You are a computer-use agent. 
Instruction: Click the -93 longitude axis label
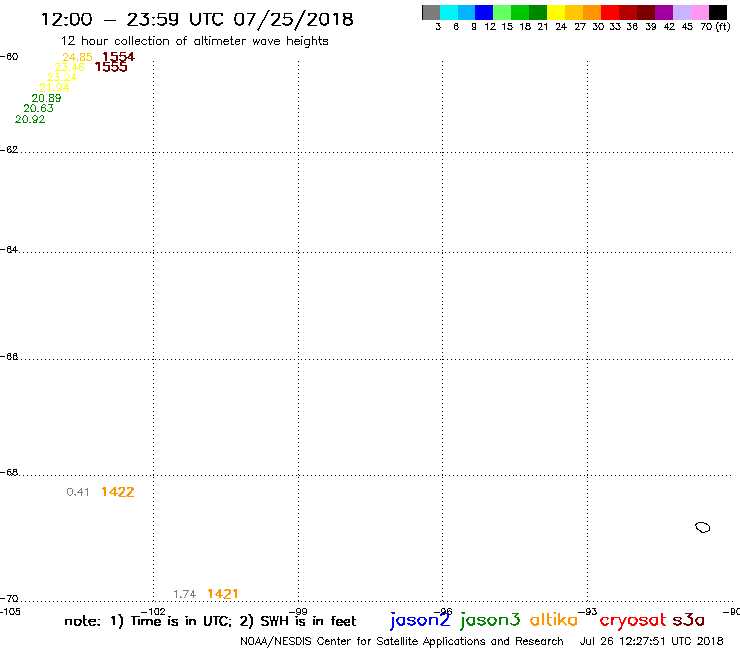pyautogui.click(x=588, y=612)
